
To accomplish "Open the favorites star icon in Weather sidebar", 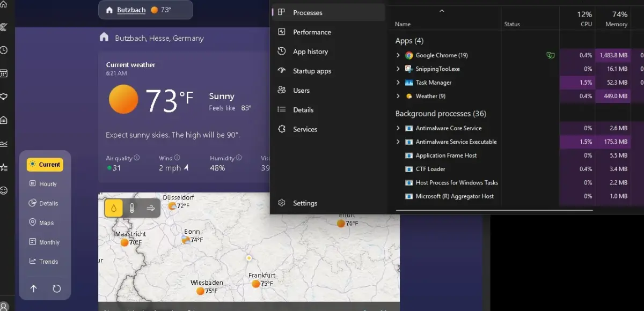I will 3,167.
